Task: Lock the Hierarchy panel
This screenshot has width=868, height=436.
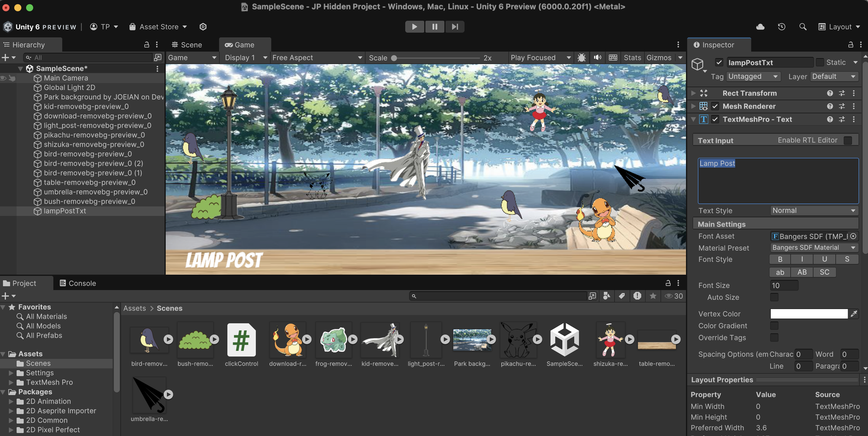Action: [146, 44]
